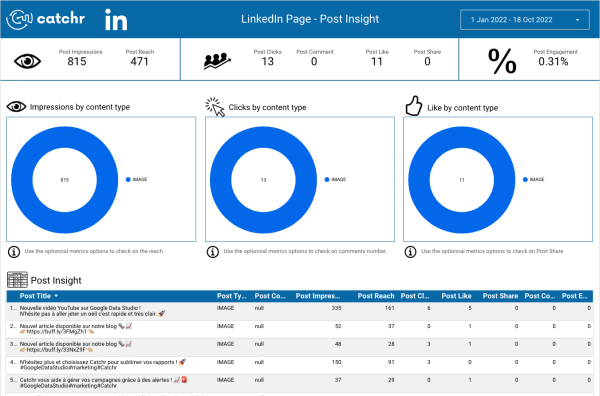Image resolution: width=600 pixels, height=396 pixels.
Task: Click the info icon under the Clicks chart
Action: (213, 252)
